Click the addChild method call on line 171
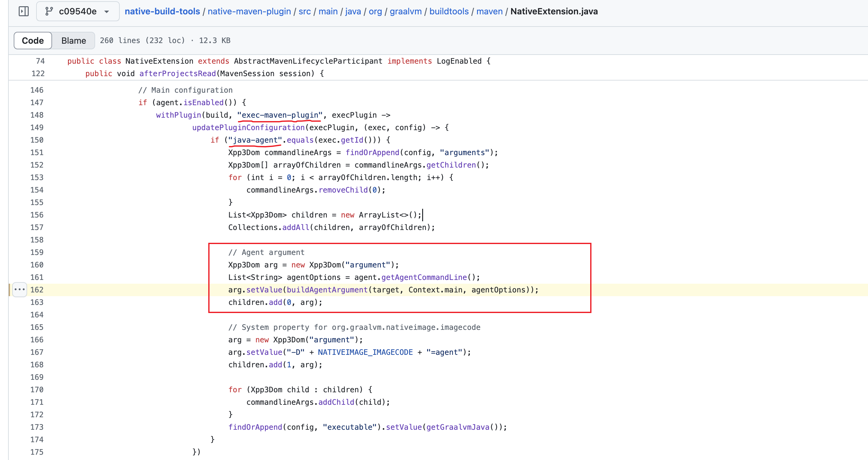Viewport: 868px width, 460px height. pos(336,402)
